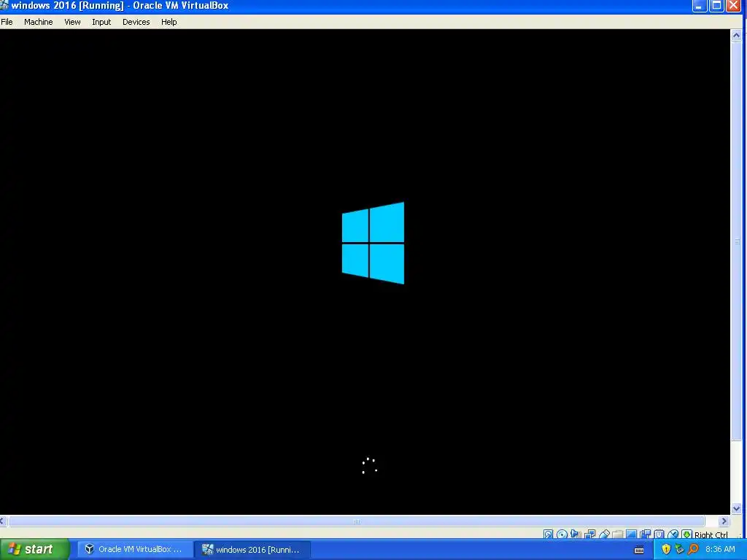The width and height of the screenshot is (747, 560).
Task: Click the Start button
Action: pos(34,549)
